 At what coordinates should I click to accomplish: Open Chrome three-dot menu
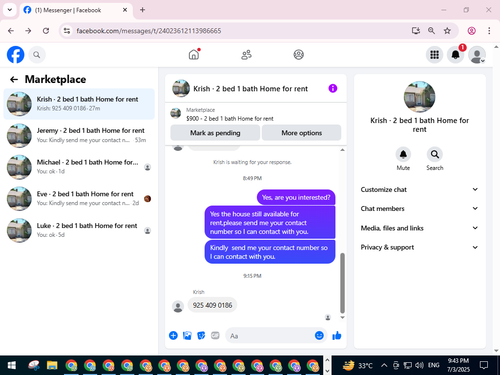(x=489, y=31)
